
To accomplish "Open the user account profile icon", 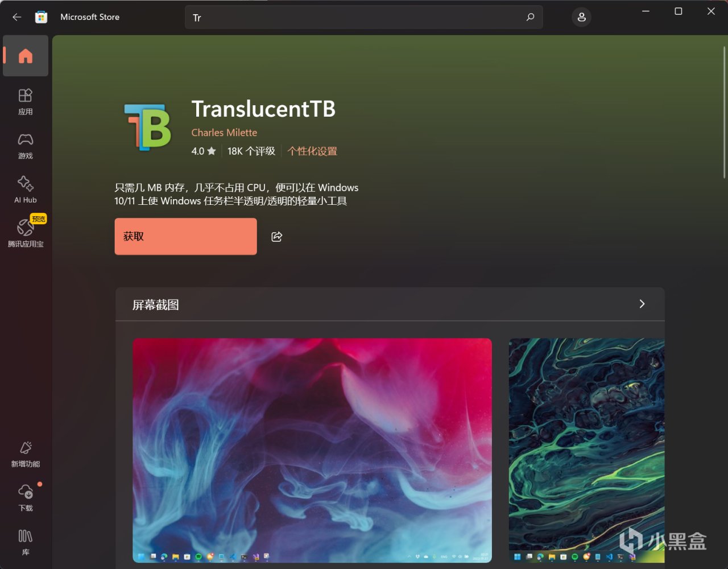I will tap(581, 17).
